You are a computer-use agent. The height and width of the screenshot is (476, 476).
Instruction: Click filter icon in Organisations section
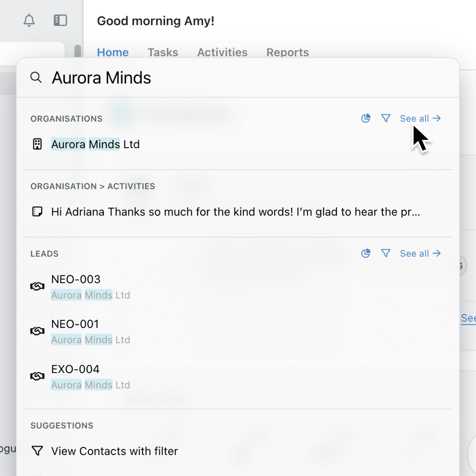coord(386,118)
